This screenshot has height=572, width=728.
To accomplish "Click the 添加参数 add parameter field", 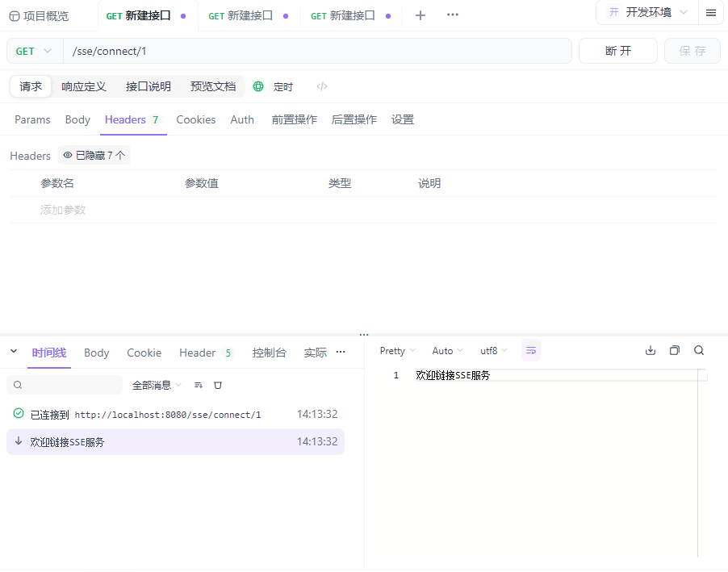I will (63, 210).
